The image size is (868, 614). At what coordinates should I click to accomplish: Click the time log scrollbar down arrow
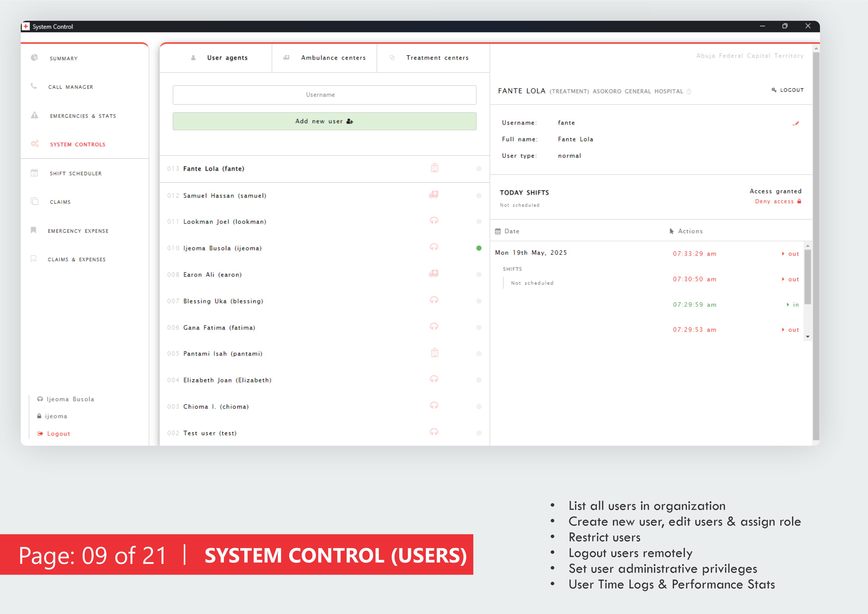coord(808,337)
